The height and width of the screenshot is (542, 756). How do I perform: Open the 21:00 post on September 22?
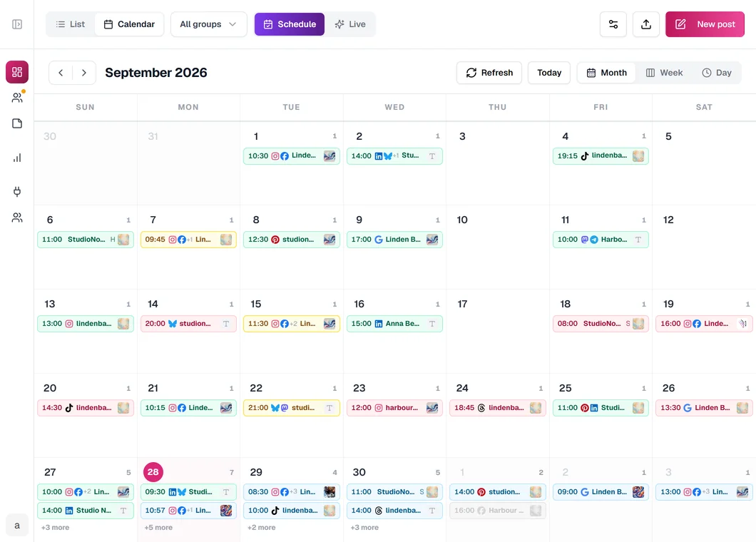(292, 408)
